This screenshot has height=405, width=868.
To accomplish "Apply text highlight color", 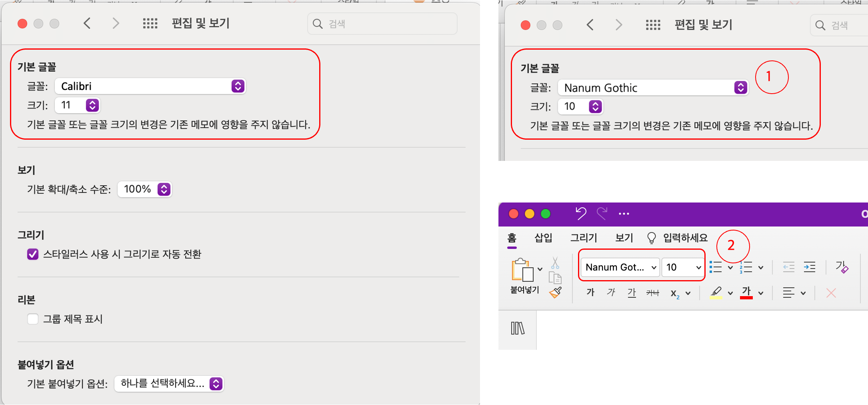I will (716, 293).
